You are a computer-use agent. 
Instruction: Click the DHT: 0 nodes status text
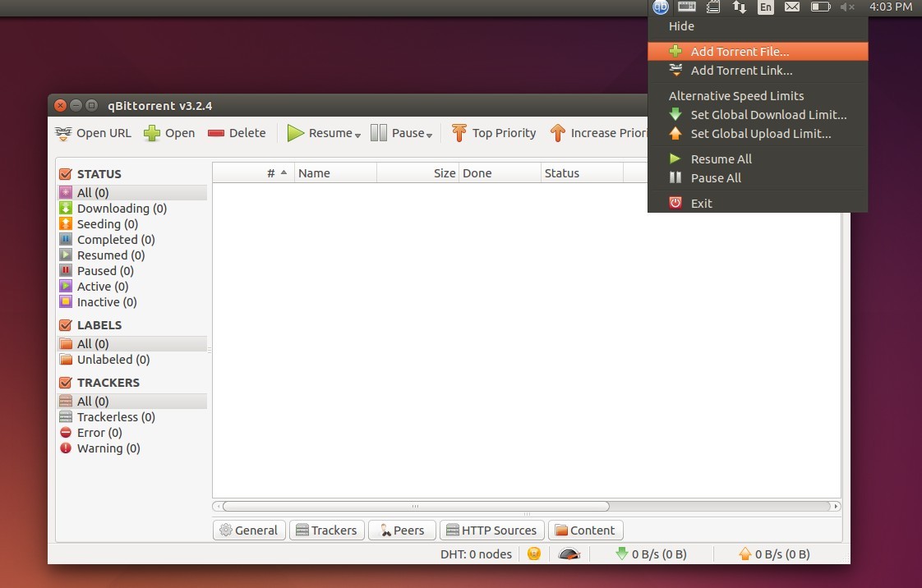pos(476,554)
